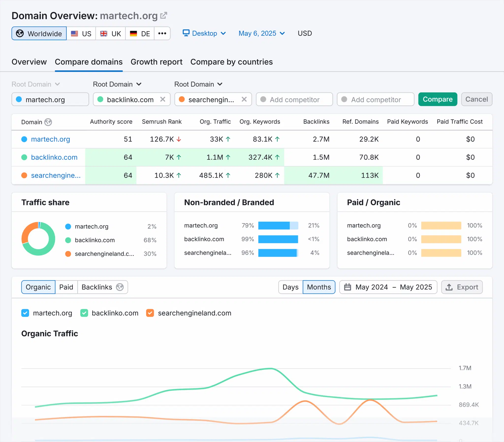Switch chart to Days view
504x442 pixels.
(290, 287)
